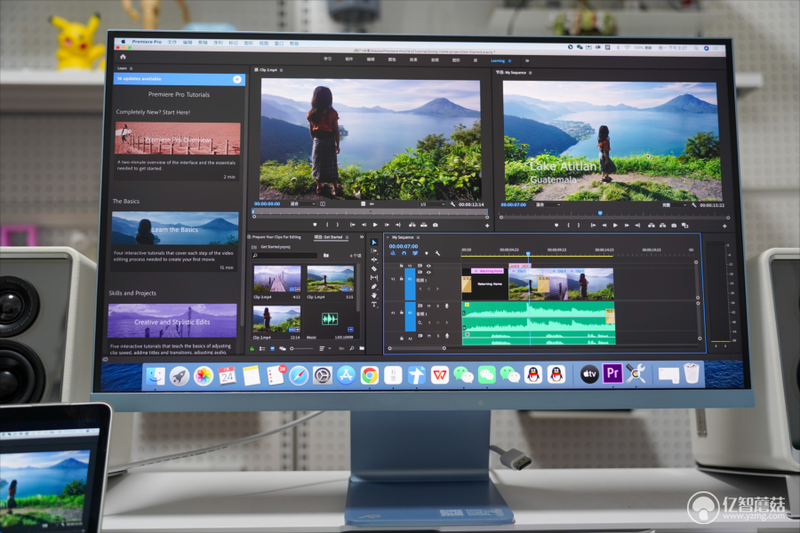Click the timeline playhead on ruler

coord(528,253)
